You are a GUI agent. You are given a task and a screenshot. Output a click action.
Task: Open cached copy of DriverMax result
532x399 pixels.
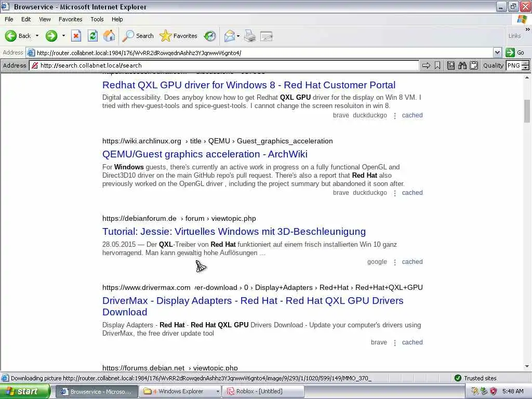click(x=412, y=342)
